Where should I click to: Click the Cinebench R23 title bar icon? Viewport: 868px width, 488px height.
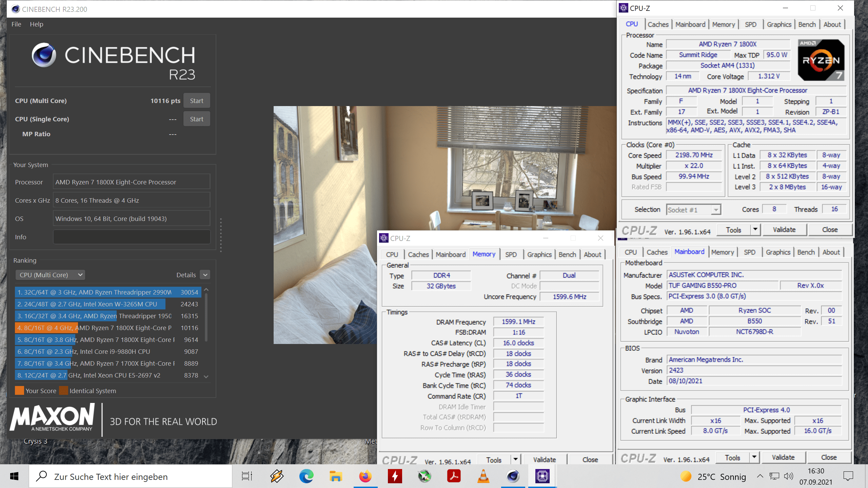point(15,9)
